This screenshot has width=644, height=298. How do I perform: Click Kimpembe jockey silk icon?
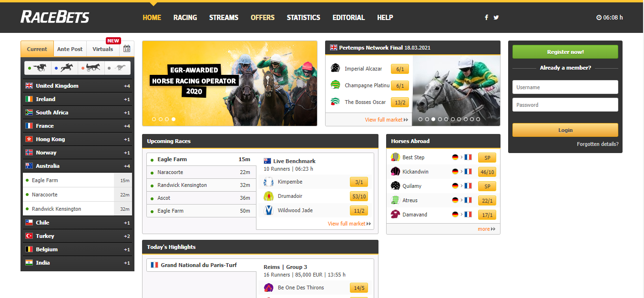pyautogui.click(x=268, y=182)
